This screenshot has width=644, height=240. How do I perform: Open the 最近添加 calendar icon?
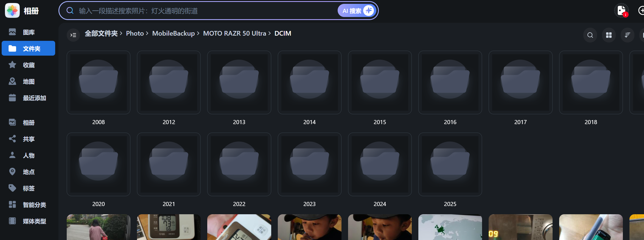12,98
